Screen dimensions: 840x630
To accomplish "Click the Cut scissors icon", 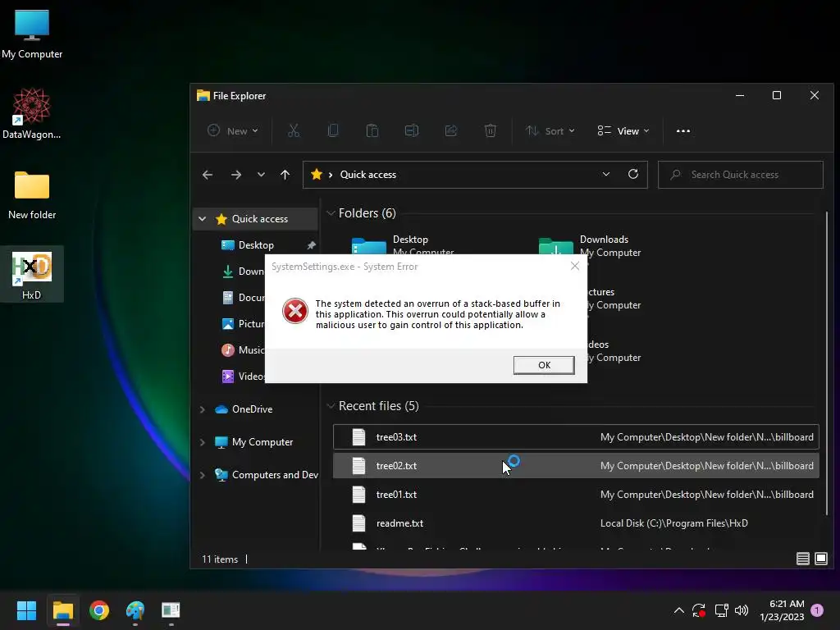I will click(x=294, y=130).
